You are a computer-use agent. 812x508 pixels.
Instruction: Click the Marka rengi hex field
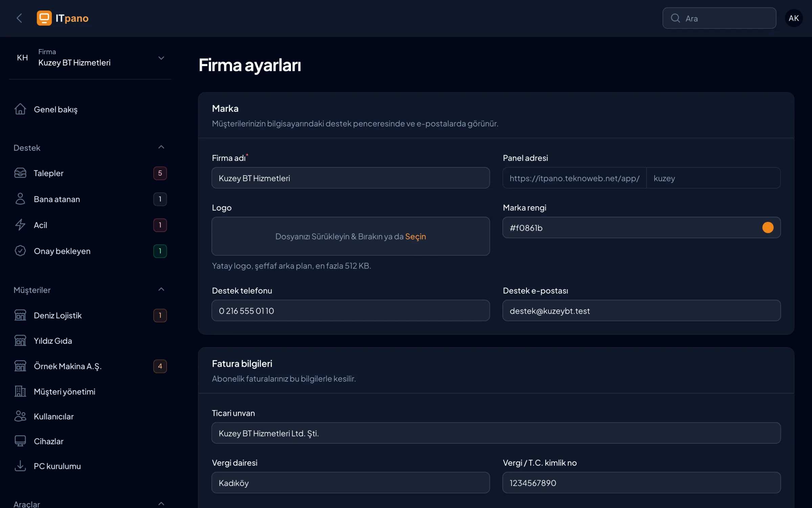coord(641,228)
